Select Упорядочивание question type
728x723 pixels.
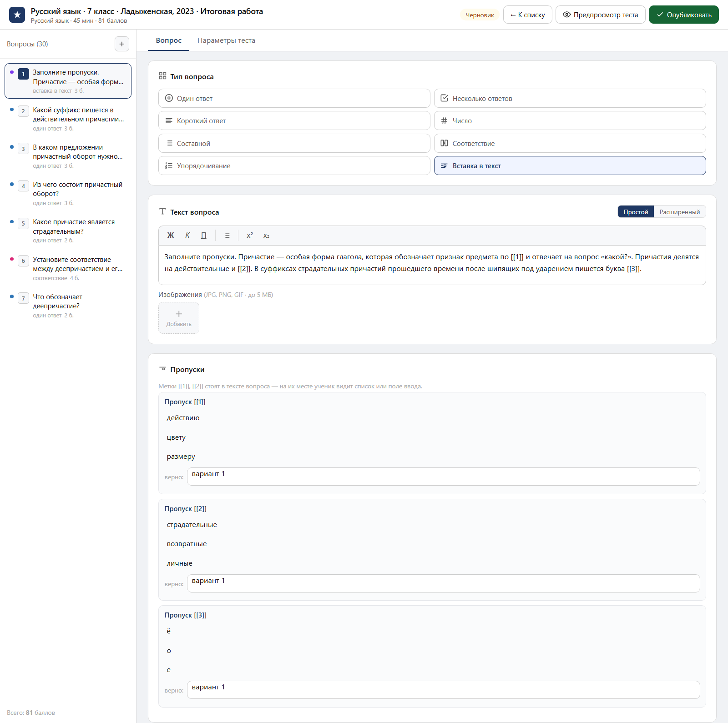pos(294,166)
